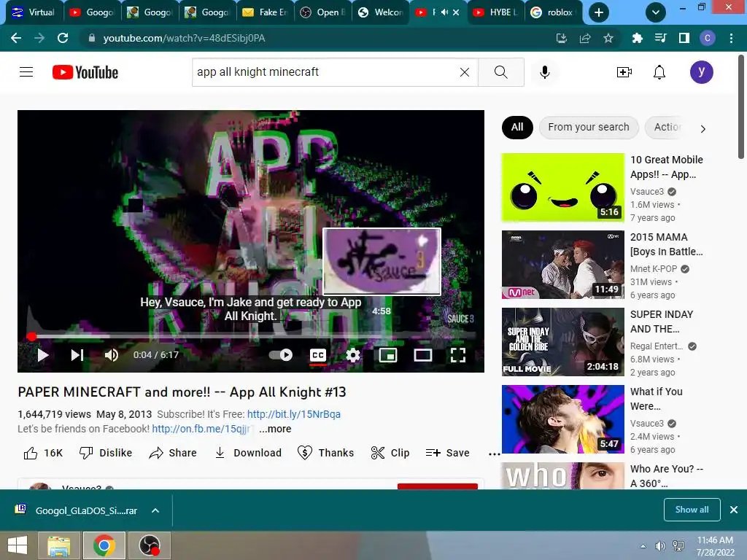Toggle Chrome side panel

coord(684,38)
